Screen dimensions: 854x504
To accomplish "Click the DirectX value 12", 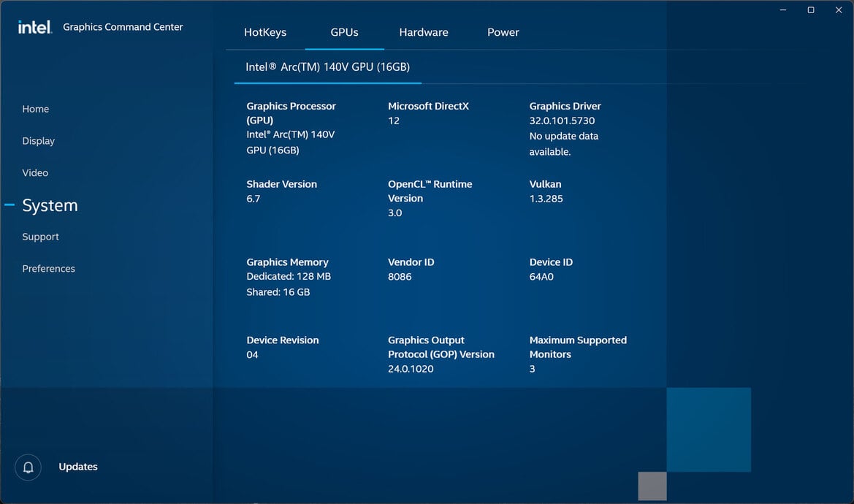I will pyautogui.click(x=393, y=121).
